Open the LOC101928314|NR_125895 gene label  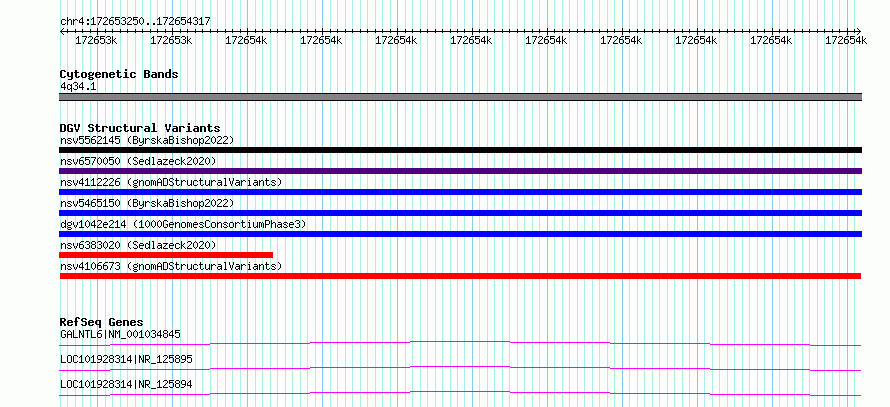coord(126,359)
